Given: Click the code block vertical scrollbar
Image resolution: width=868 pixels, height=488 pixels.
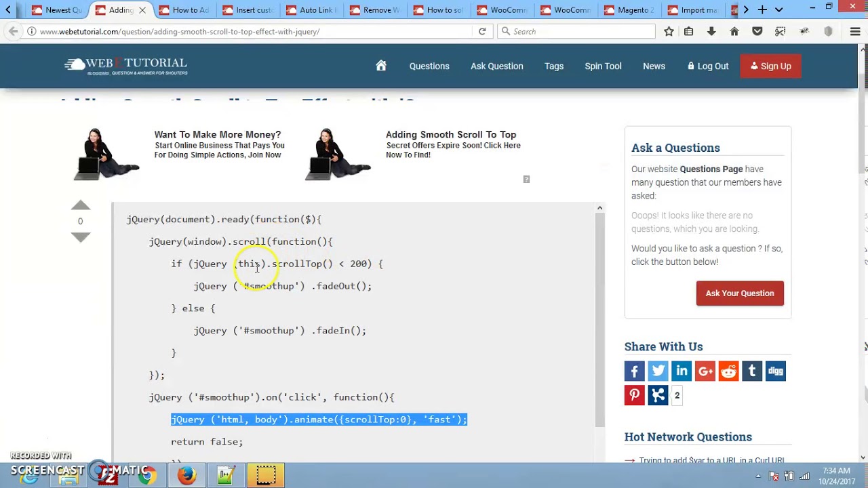Looking at the screenshot, I should coord(599,320).
